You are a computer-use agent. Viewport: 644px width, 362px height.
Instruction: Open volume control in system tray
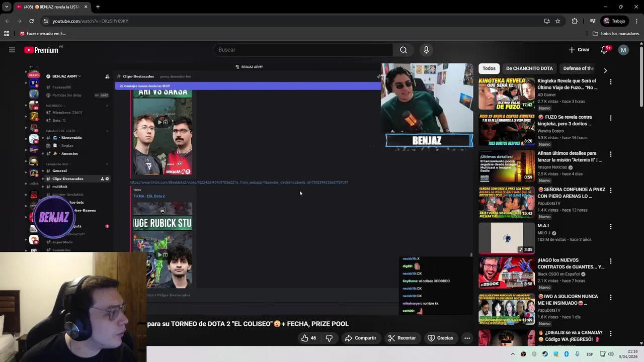point(612,354)
